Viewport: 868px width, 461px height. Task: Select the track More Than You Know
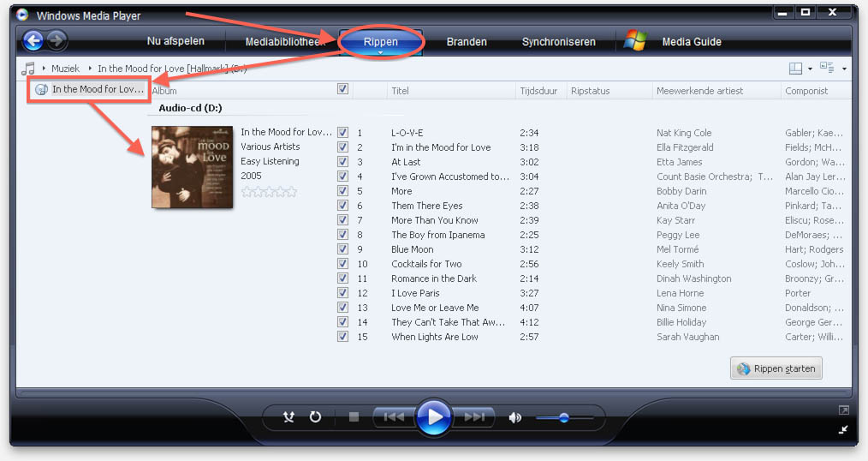tap(435, 220)
